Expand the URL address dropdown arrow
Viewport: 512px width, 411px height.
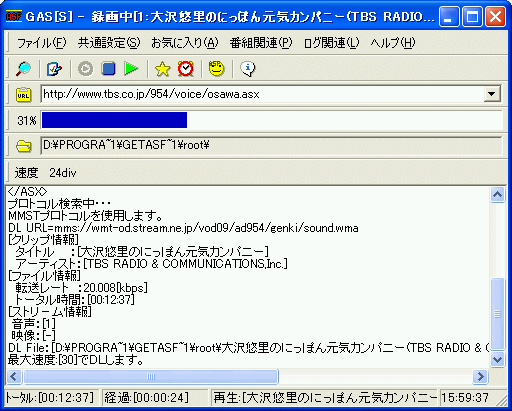pyautogui.click(x=491, y=94)
